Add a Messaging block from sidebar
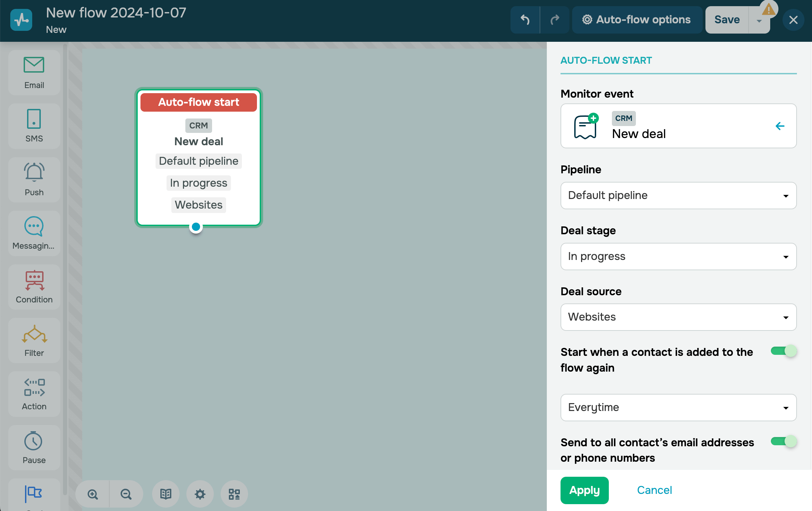Viewport: 812px width, 511px height. [34, 234]
